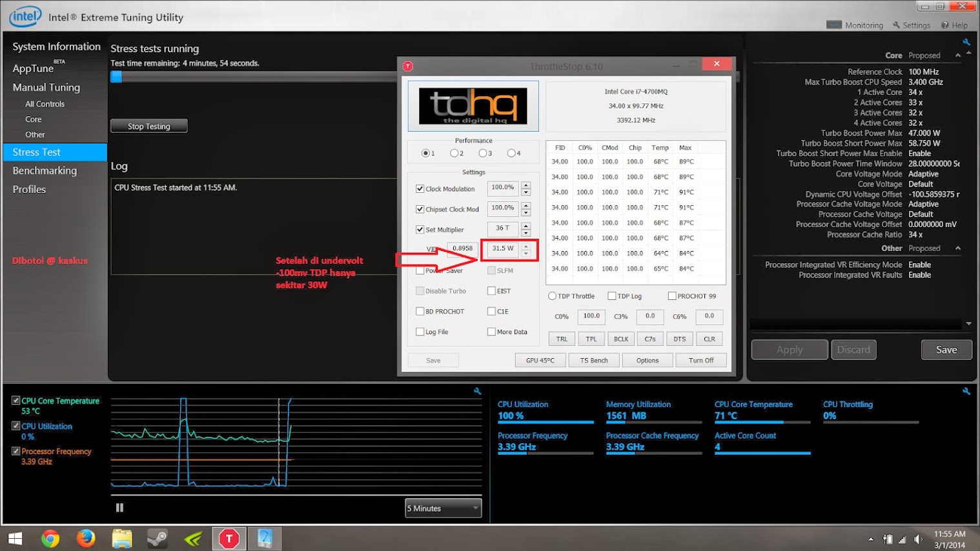Open the Windows Start menu
Screen dimensions: 980x551
(x=15, y=538)
